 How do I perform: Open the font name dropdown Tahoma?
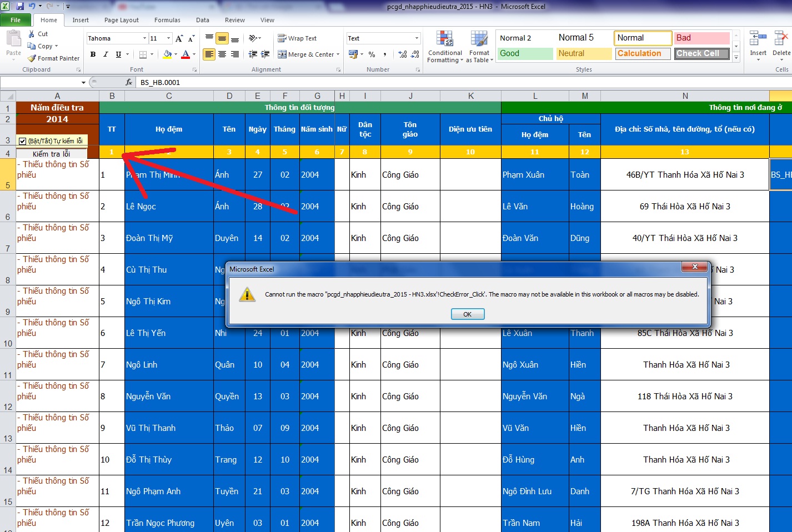(x=144, y=38)
